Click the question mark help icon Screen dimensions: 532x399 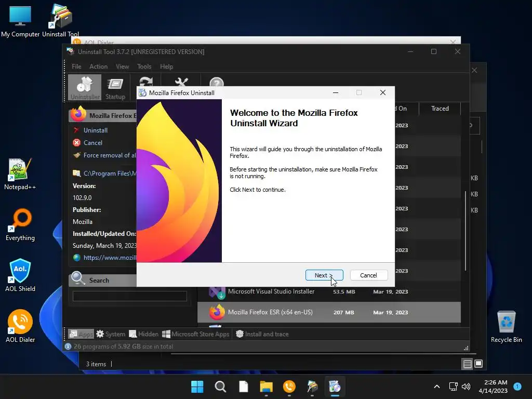coord(217,82)
